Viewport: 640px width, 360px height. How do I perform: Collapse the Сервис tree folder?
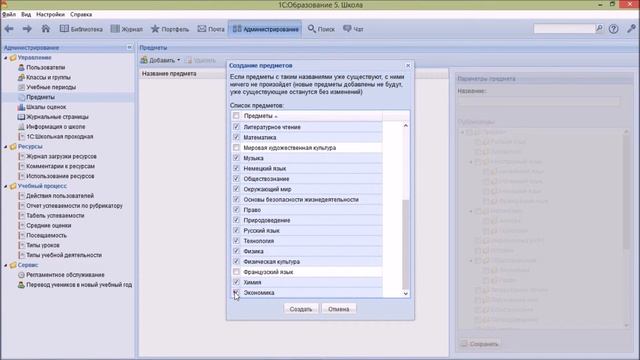pos(6,265)
